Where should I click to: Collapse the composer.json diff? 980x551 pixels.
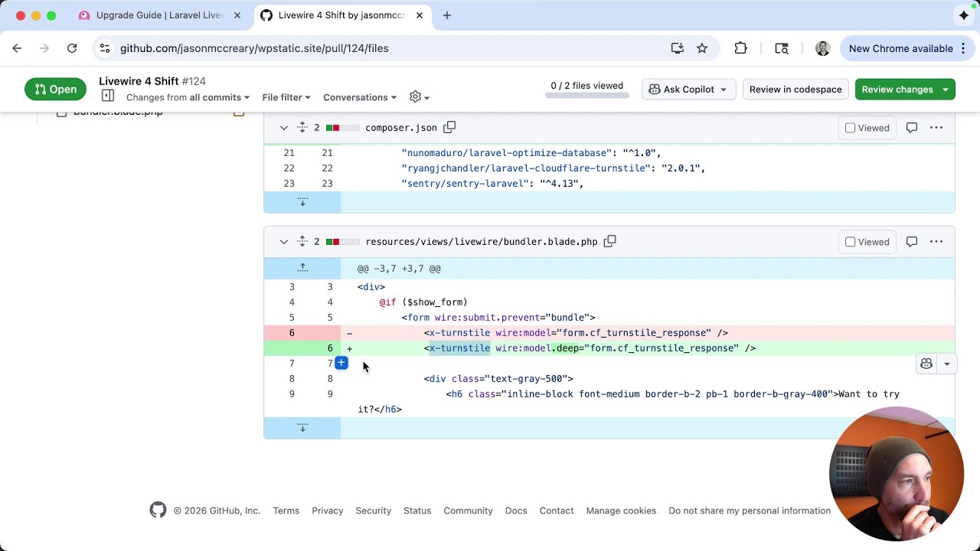[x=283, y=128]
